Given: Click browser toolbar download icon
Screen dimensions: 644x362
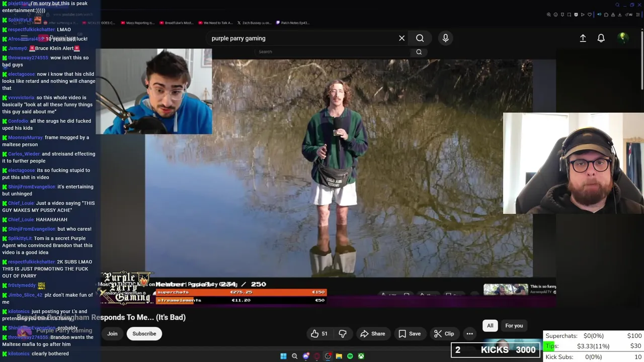Looking at the screenshot, I should click(619, 15).
